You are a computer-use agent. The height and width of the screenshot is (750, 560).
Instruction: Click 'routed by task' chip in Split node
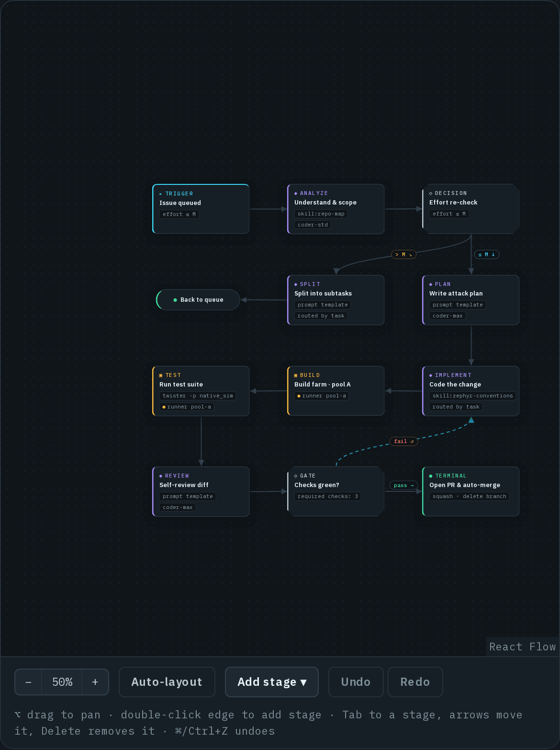coord(321,316)
